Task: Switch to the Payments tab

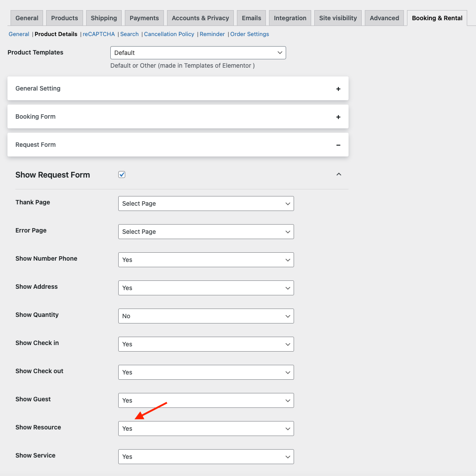Action: pyautogui.click(x=144, y=18)
